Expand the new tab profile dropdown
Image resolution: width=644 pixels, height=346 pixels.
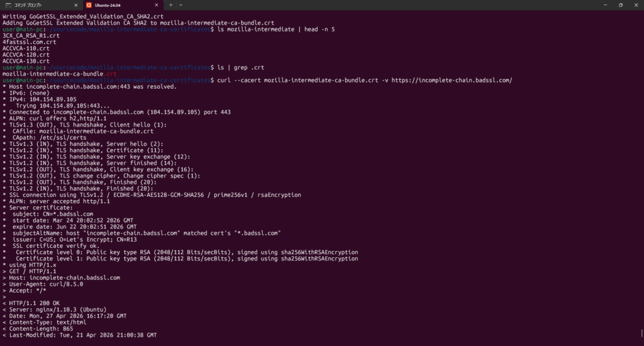[x=180, y=4]
